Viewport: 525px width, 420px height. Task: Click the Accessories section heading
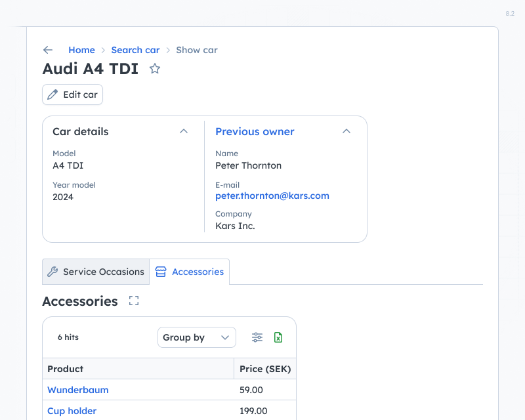click(80, 301)
